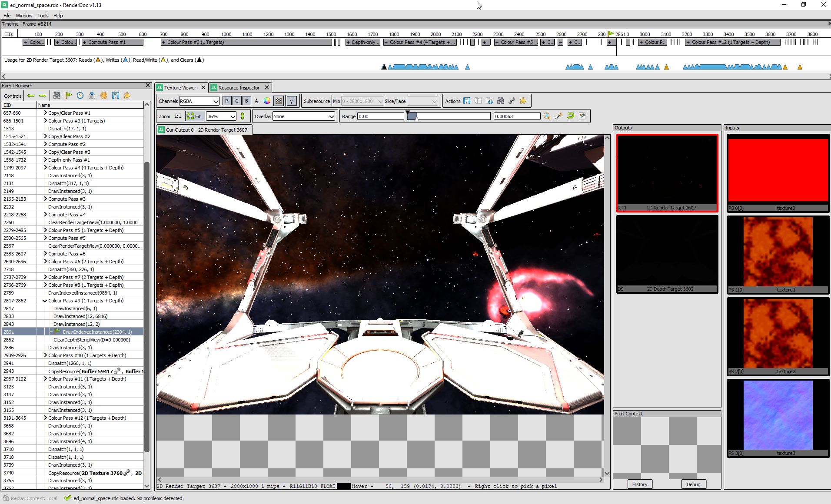Viewport: 831px width, 504px height.
Task: Switch to the Resource Inspector tab
Action: tap(239, 87)
